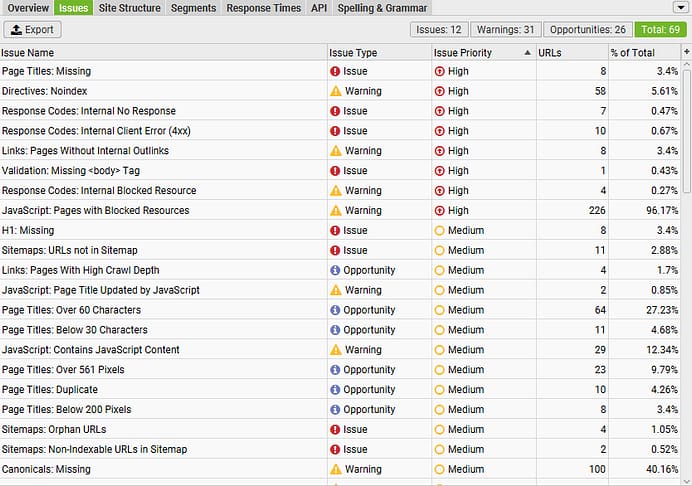
Task: Click Warning icon for Internal Blocked Resource
Action: click(x=336, y=190)
